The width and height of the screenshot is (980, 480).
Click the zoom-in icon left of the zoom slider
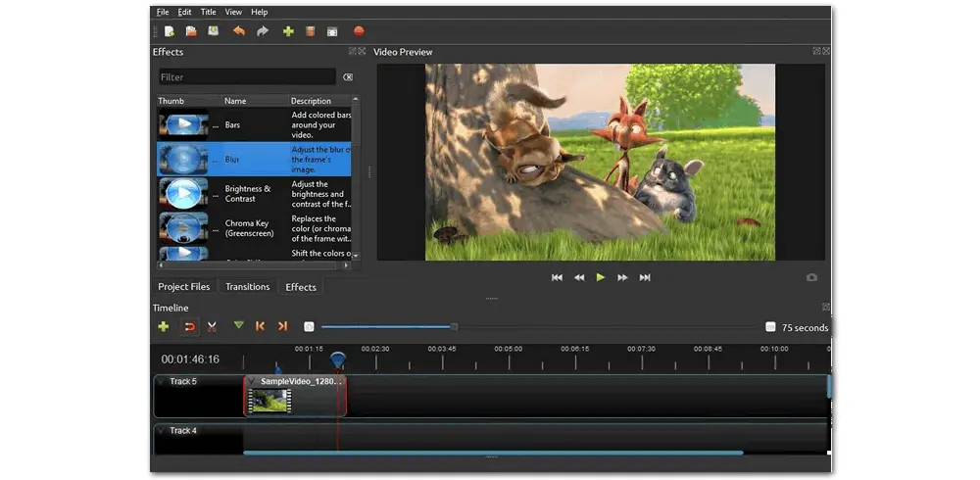coord(309,327)
